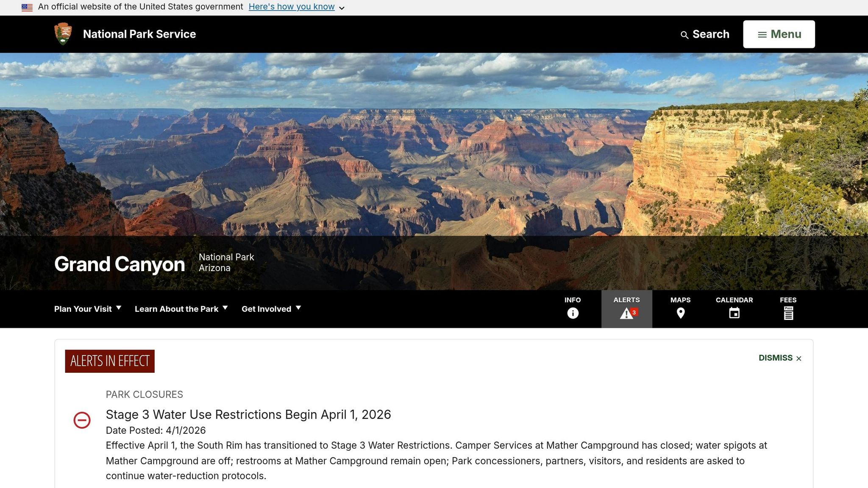
Task: Open park Info using the info icon
Action: pyautogui.click(x=573, y=313)
